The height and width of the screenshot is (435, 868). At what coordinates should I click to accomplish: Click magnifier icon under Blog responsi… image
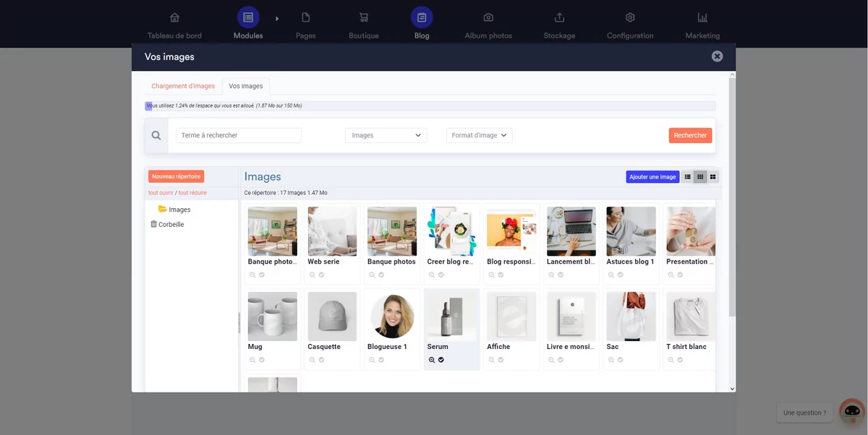click(491, 275)
